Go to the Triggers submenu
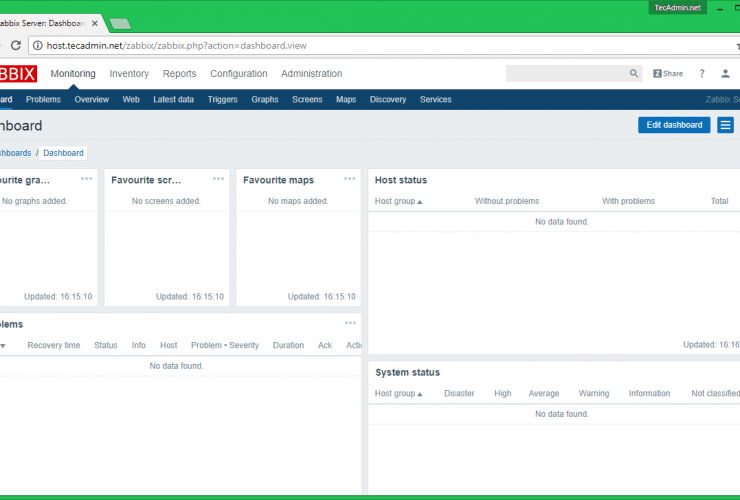 coord(222,100)
